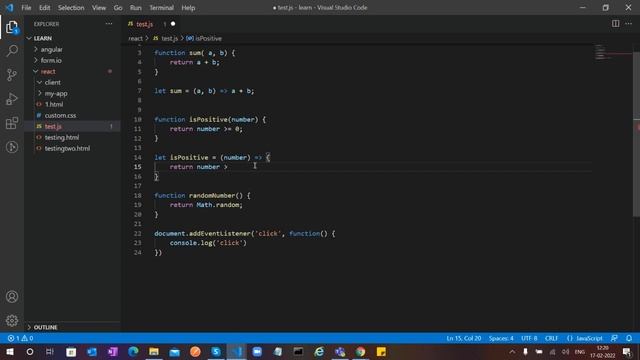Open Task View in taskbar
The width and height of the screenshot is (640, 360).
[x=50, y=352]
